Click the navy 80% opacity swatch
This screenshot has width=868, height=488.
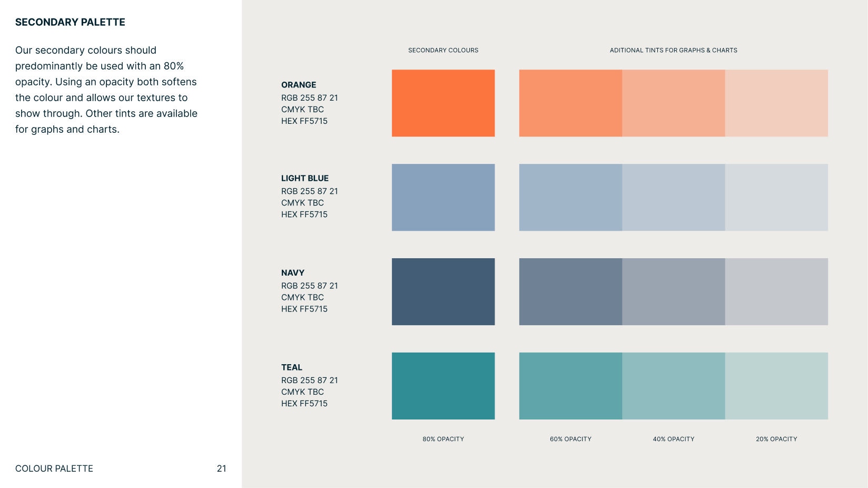(x=443, y=291)
